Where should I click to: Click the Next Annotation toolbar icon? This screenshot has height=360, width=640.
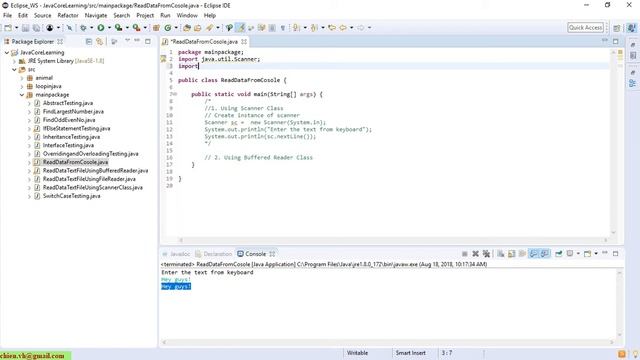pos(296,28)
